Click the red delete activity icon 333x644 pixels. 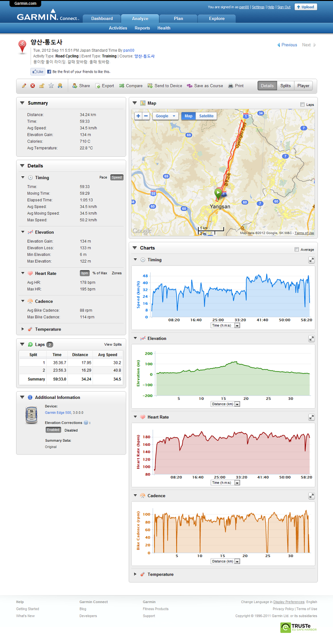(x=33, y=85)
